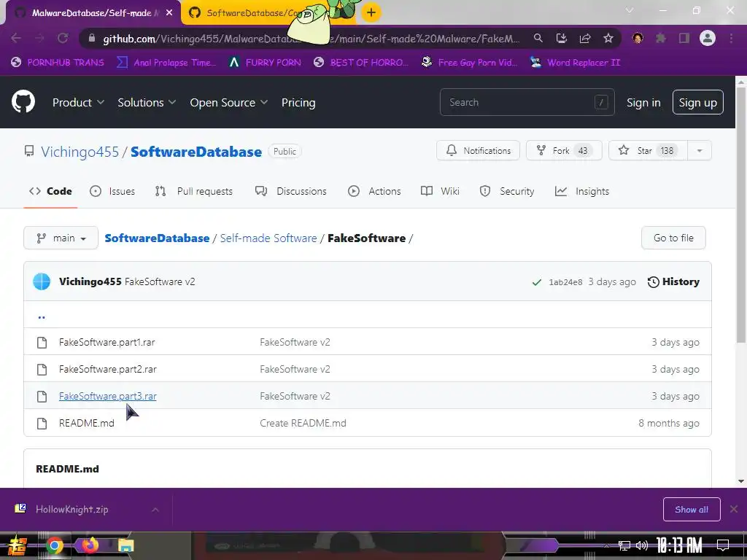Select the Code tab
The width and height of the screenshot is (747, 560).
(50, 192)
